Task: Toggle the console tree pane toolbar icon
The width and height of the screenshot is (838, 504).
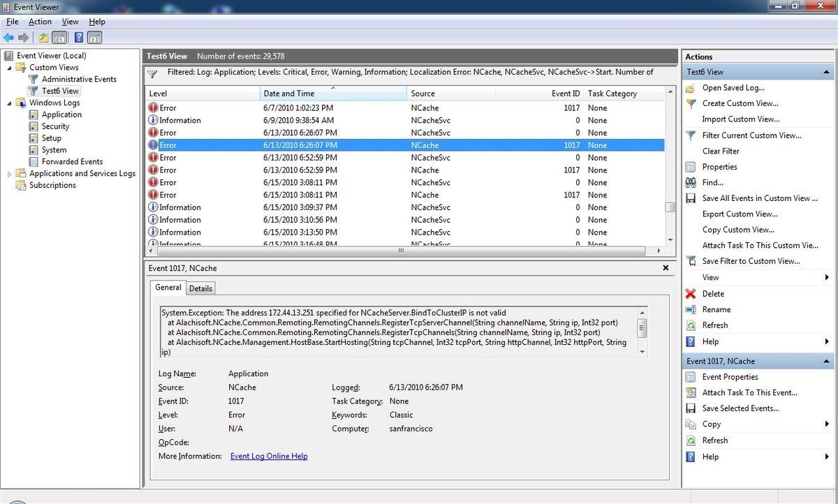Action: (59, 38)
